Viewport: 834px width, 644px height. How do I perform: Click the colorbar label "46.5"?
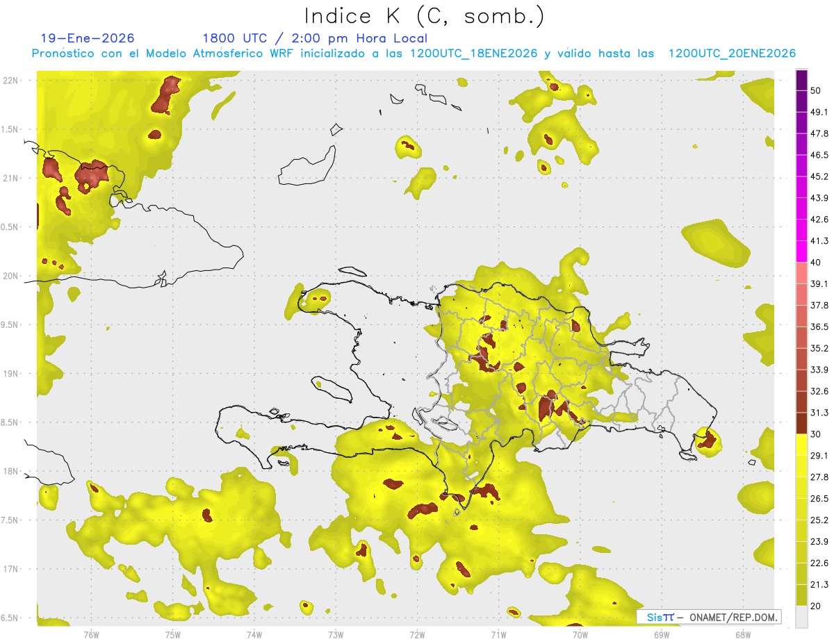pos(819,156)
